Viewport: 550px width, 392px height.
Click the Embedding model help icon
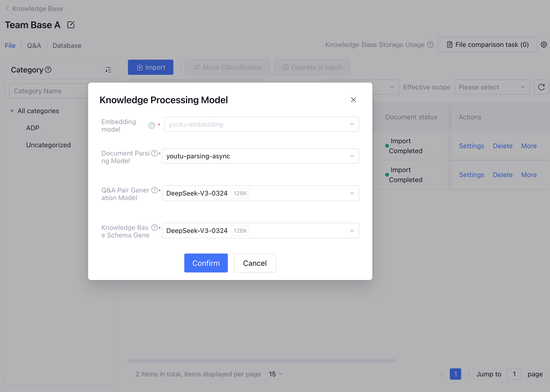click(152, 125)
